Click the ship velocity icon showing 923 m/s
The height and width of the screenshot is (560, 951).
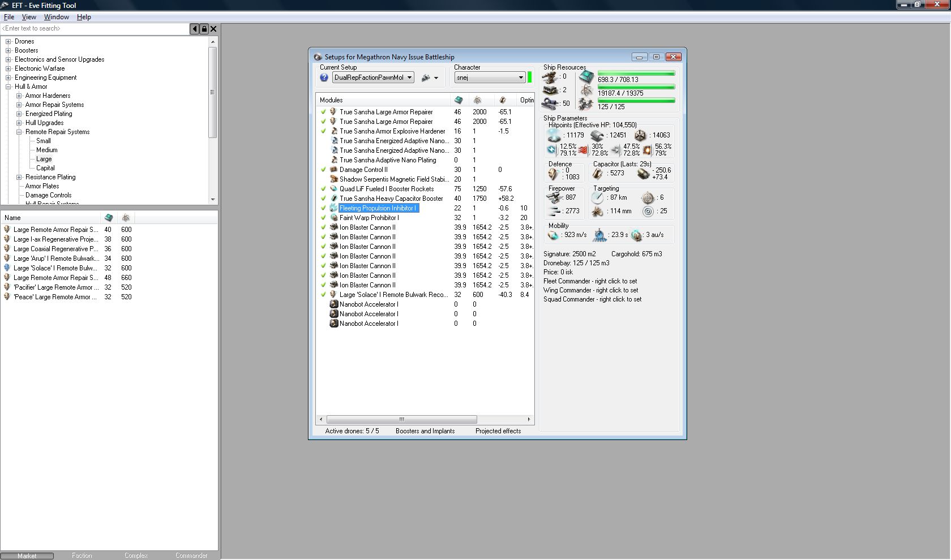point(554,235)
